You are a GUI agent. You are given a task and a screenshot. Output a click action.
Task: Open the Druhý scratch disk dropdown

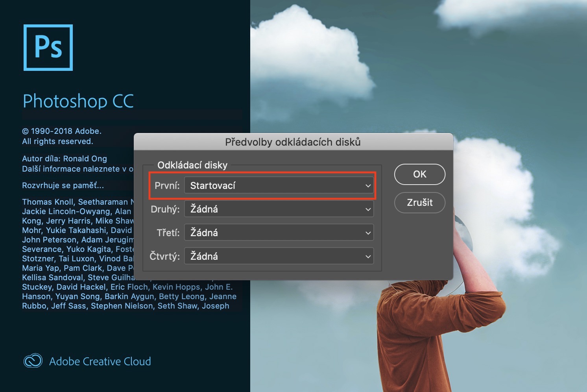[x=279, y=209]
